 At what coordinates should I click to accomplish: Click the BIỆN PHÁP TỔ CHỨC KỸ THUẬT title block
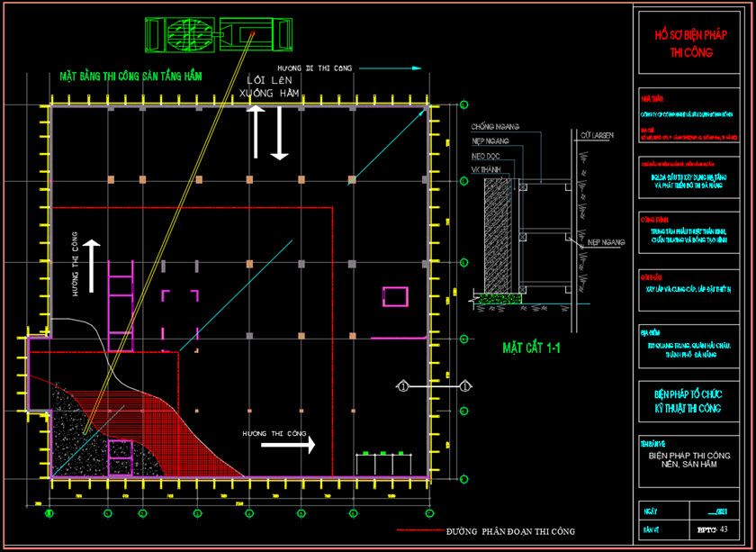tap(690, 402)
